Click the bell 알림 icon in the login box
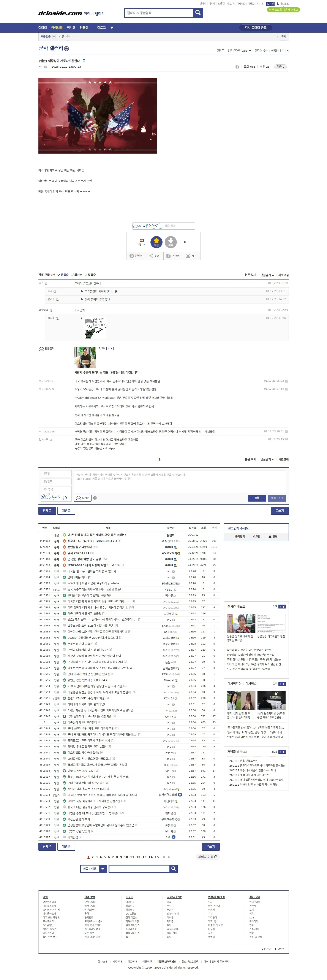This screenshot has width=327, height=980. [x=270, y=536]
